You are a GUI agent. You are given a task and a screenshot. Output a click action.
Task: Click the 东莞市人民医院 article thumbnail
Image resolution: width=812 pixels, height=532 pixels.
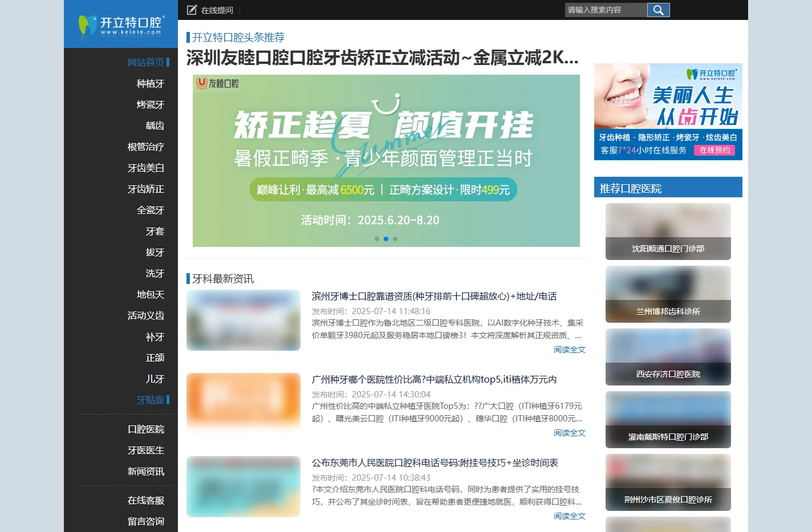point(243,486)
